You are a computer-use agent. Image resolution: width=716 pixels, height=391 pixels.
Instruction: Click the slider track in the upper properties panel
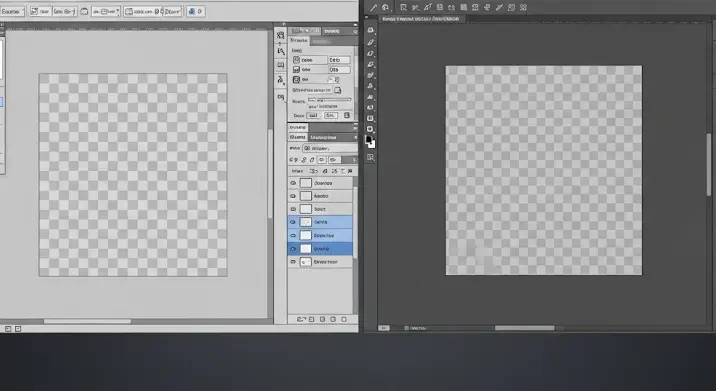tap(330, 100)
